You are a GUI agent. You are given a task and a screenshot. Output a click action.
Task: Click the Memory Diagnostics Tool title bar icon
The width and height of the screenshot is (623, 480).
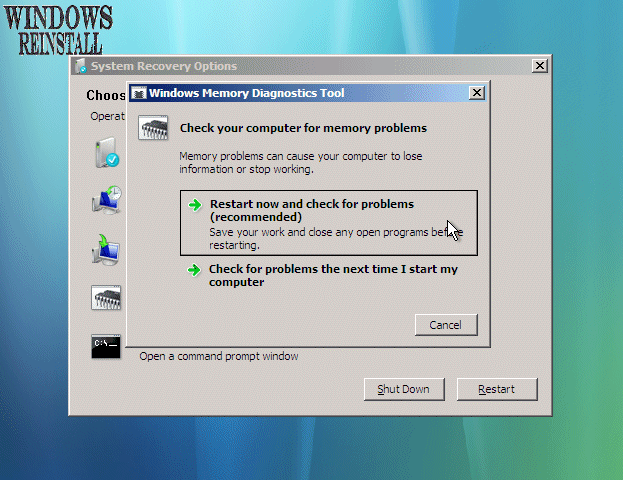(139, 94)
